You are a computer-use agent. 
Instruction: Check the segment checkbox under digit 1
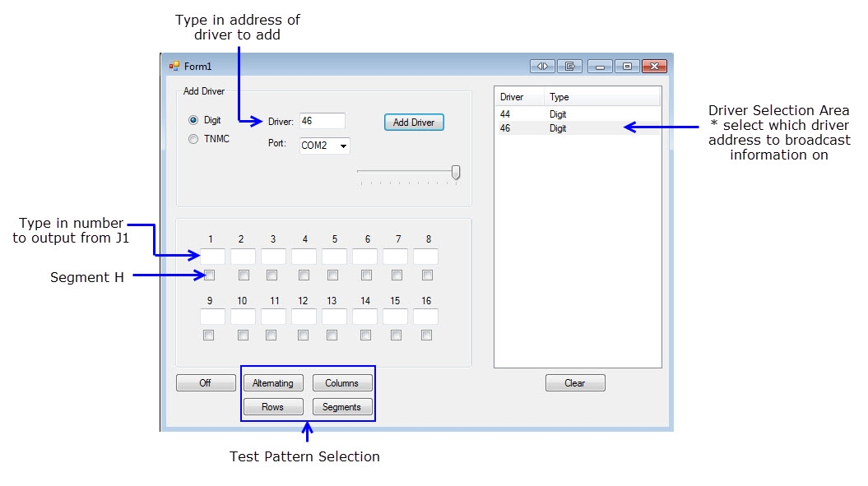pyautogui.click(x=210, y=275)
